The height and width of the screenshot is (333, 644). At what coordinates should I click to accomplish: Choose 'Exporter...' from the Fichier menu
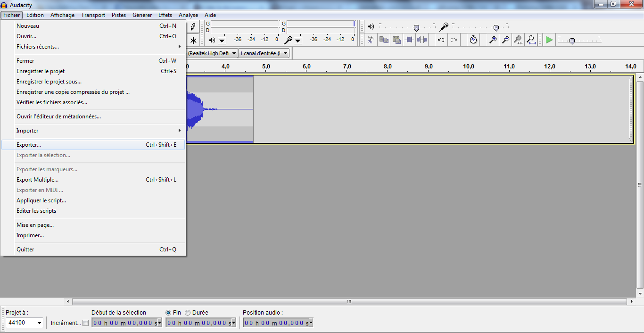pyautogui.click(x=28, y=145)
